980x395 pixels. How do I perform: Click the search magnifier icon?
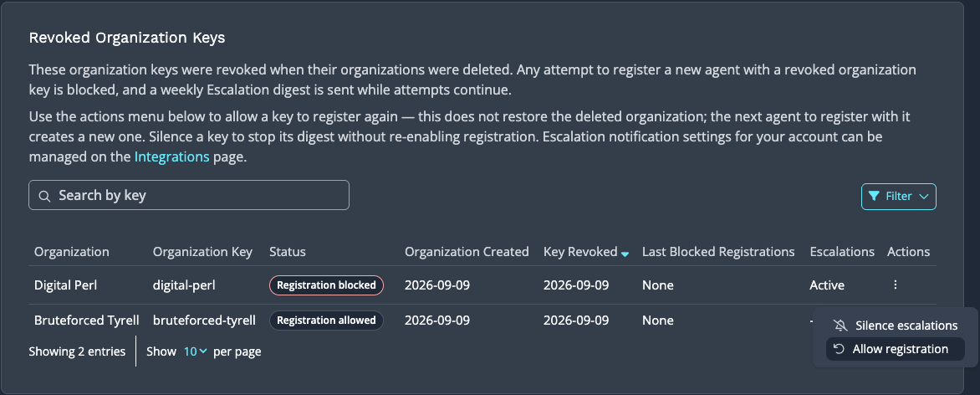pos(44,196)
